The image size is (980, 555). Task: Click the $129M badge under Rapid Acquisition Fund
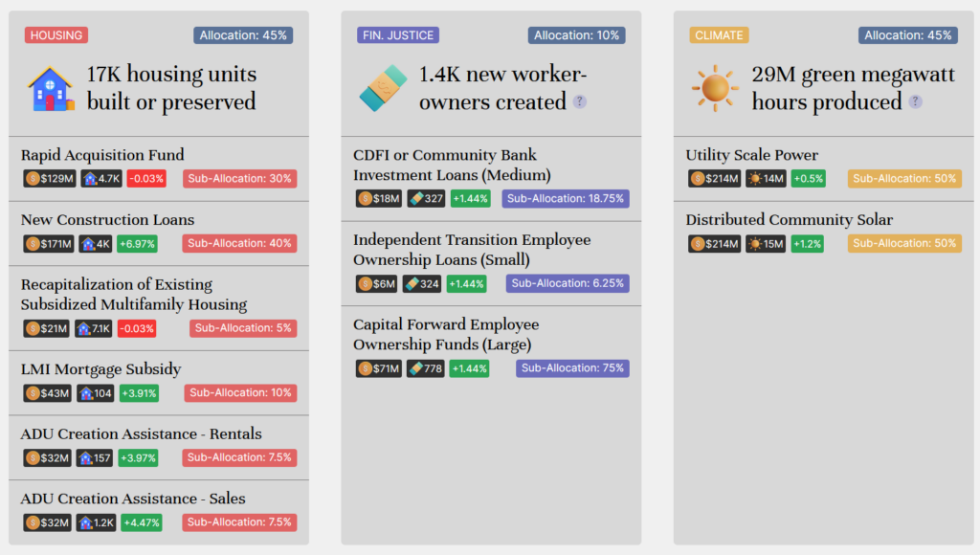[50, 179]
